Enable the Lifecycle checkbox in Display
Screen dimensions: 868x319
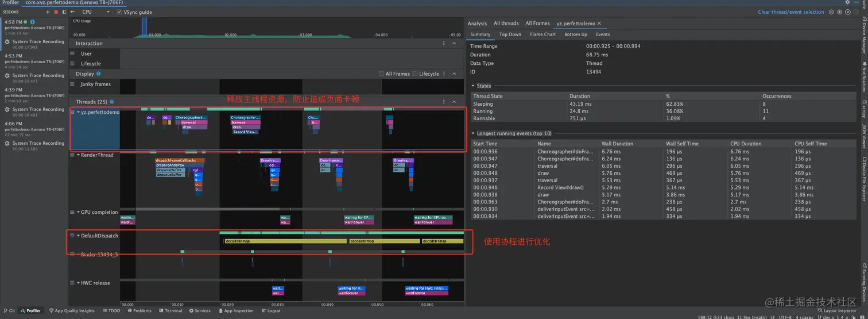pos(415,74)
